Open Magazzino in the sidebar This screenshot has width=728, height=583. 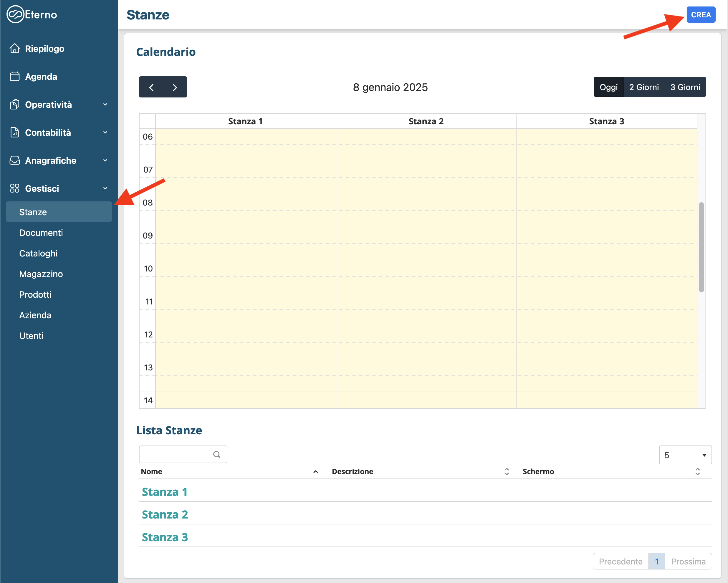41,274
